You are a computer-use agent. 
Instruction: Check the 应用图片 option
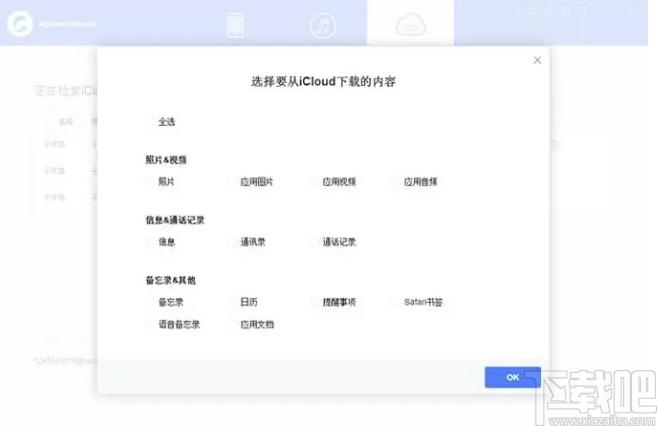[232, 182]
